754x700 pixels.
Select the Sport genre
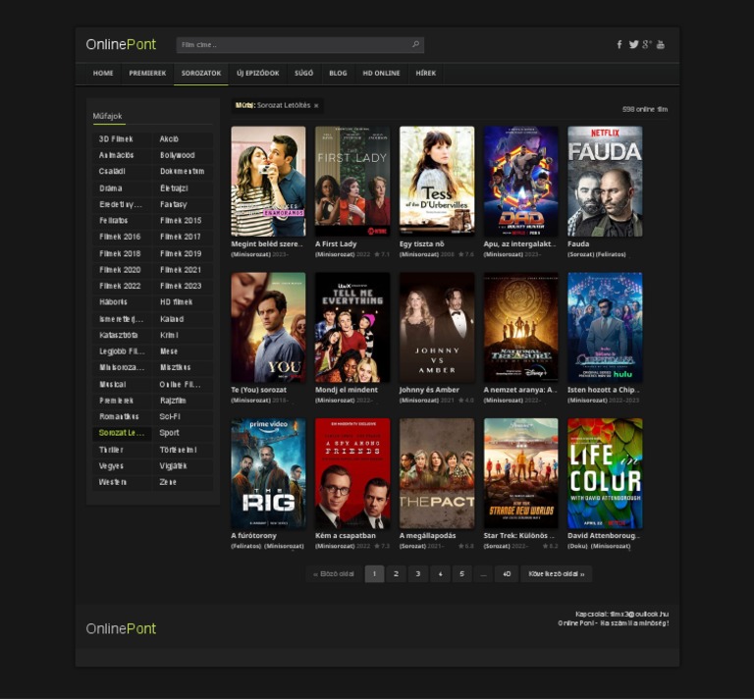[183, 433]
